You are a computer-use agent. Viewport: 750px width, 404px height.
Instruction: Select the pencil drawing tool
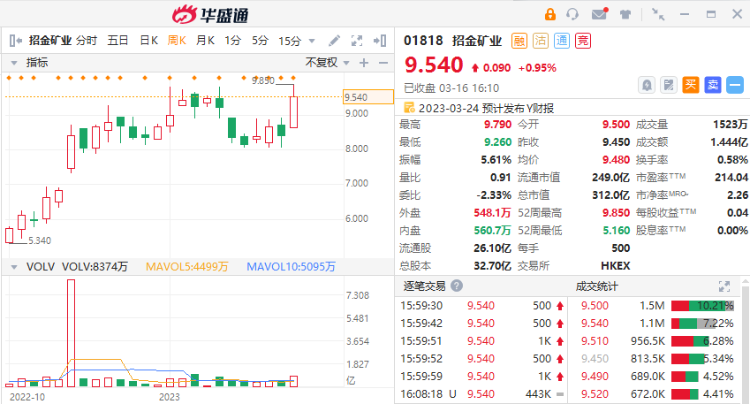point(334,41)
